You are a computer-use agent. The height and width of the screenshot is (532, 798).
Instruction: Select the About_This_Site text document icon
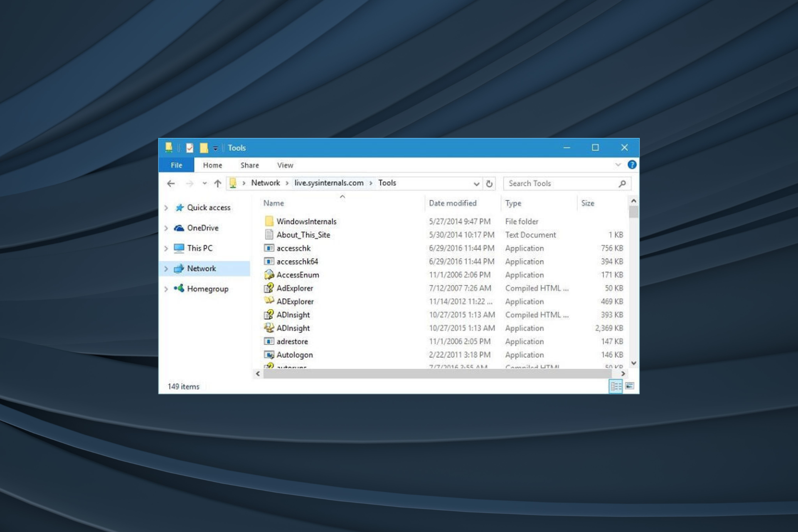coord(269,234)
